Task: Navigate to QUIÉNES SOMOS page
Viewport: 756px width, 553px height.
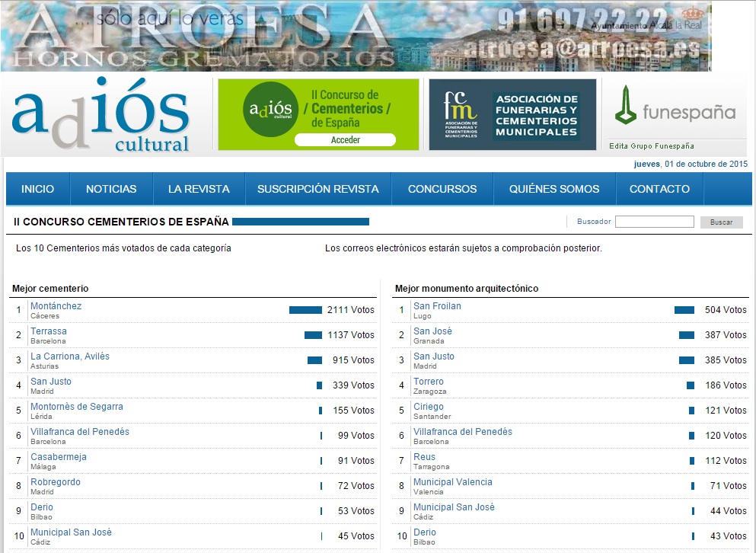Action: 554,189
